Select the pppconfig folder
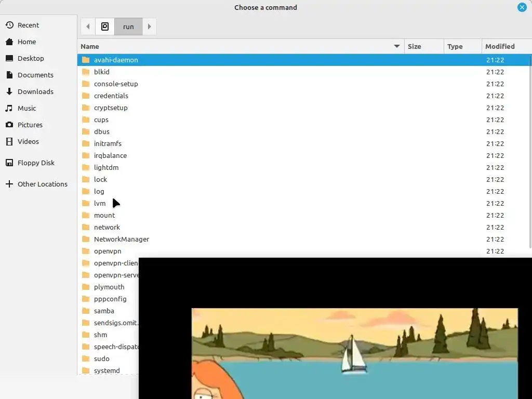The image size is (532, 399). (108, 299)
